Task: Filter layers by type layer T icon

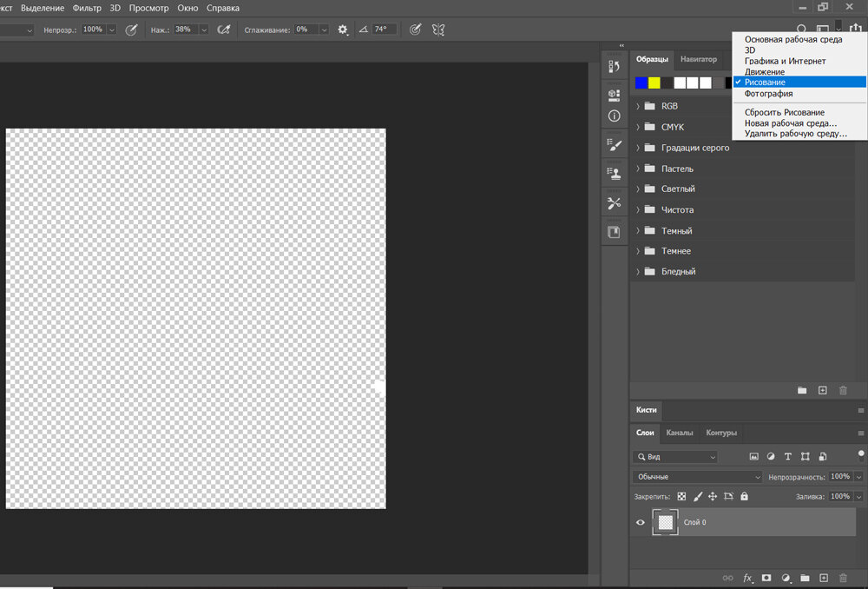Action: coord(788,457)
